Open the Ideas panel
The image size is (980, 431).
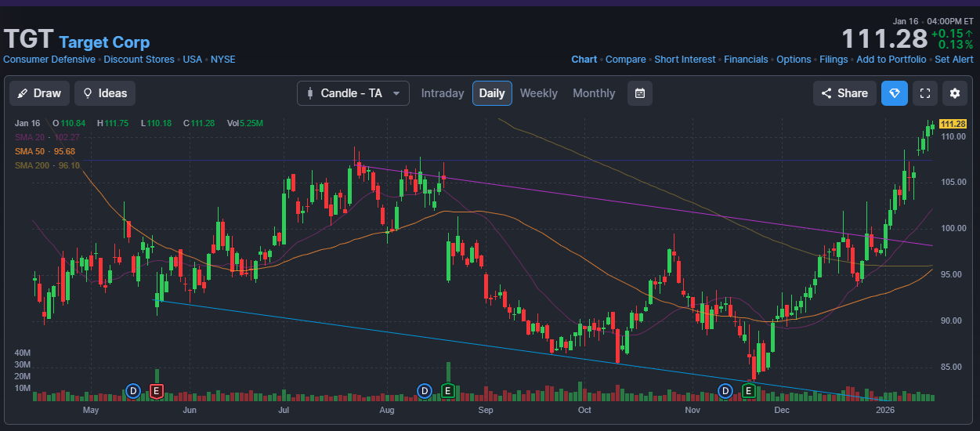(x=105, y=93)
